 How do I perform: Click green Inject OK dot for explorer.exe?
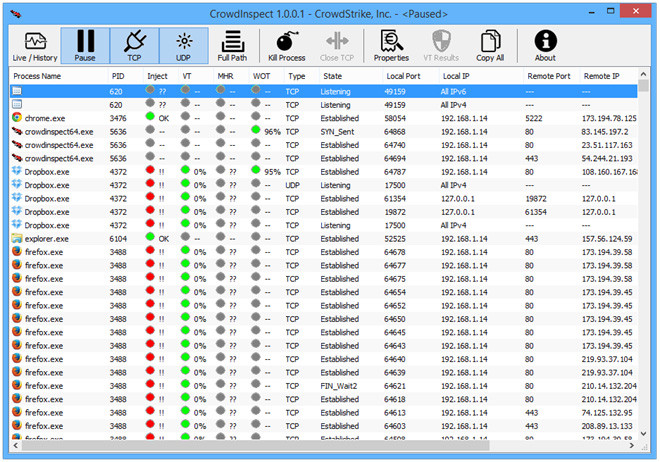(150, 237)
